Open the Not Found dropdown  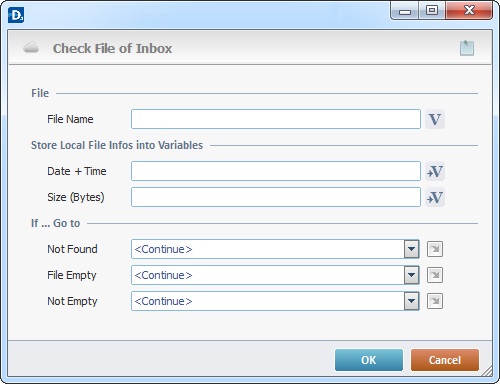coord(411,249)
